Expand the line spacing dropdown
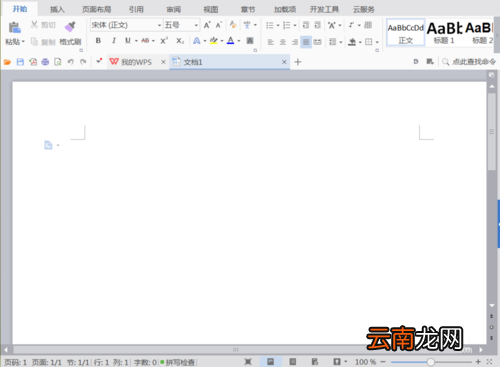The image size is (500, 367). click(341, 42)
